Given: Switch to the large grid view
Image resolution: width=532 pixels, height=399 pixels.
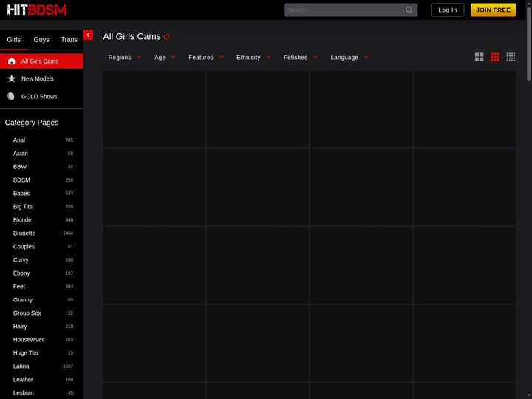Looking at the screenshot, I should click(x=479, y=57).
